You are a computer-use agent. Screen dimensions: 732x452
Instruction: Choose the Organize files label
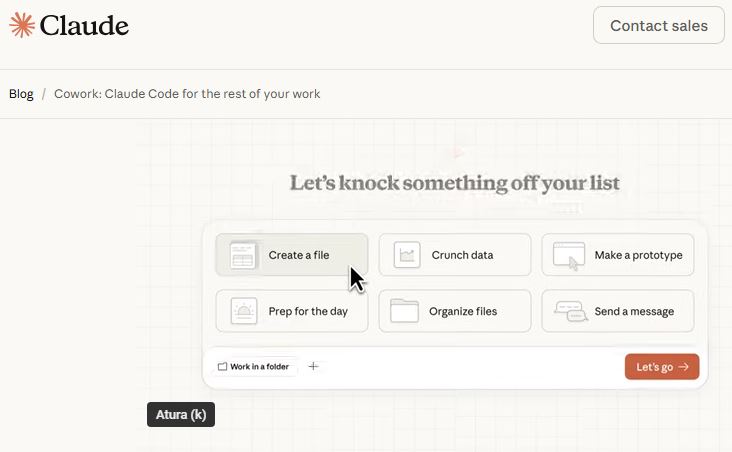pyautogui.click(x=463, y=311)
